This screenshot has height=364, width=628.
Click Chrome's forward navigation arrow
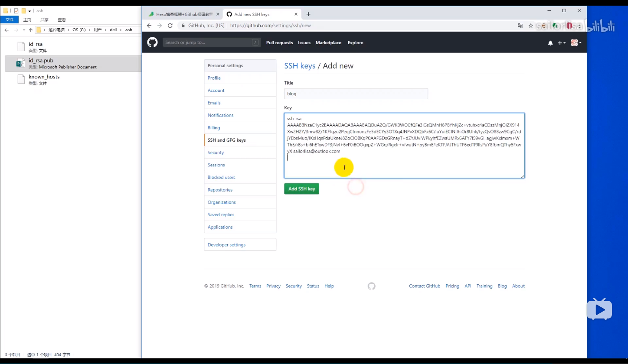(x=160, y=26)
